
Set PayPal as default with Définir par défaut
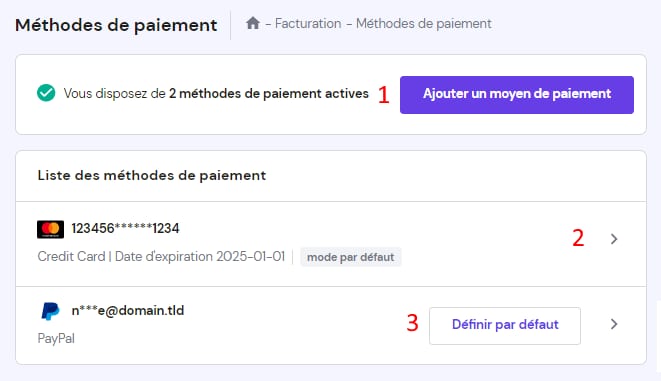click(505, 325)
